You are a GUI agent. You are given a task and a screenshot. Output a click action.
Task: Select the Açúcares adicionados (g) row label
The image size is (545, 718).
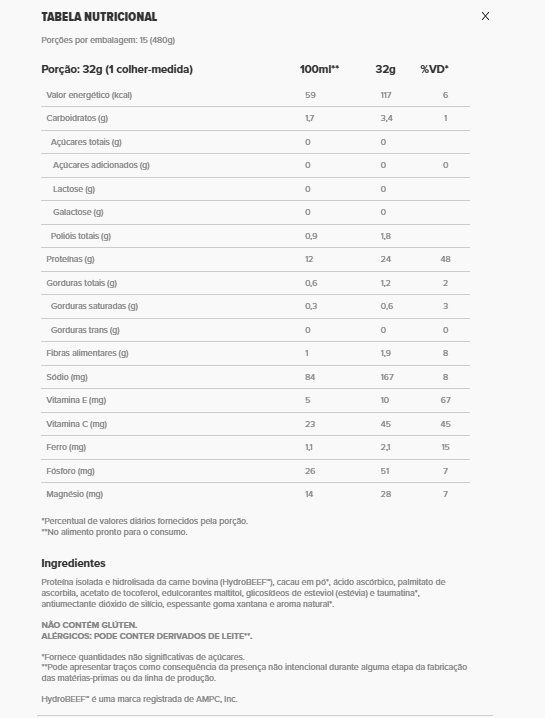(101, 165)
